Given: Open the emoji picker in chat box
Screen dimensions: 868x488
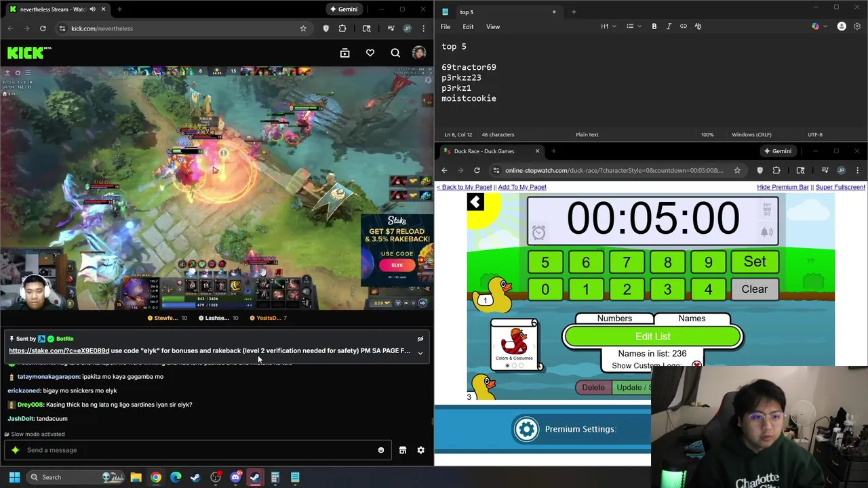Looking at the screenshot, I should (381, 450).
